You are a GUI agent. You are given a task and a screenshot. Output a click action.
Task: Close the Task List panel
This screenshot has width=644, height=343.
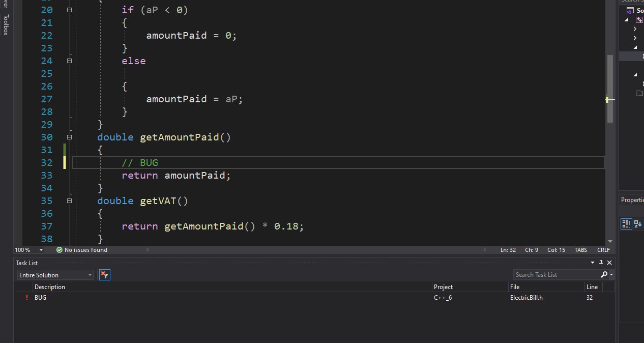coord(609,263)
